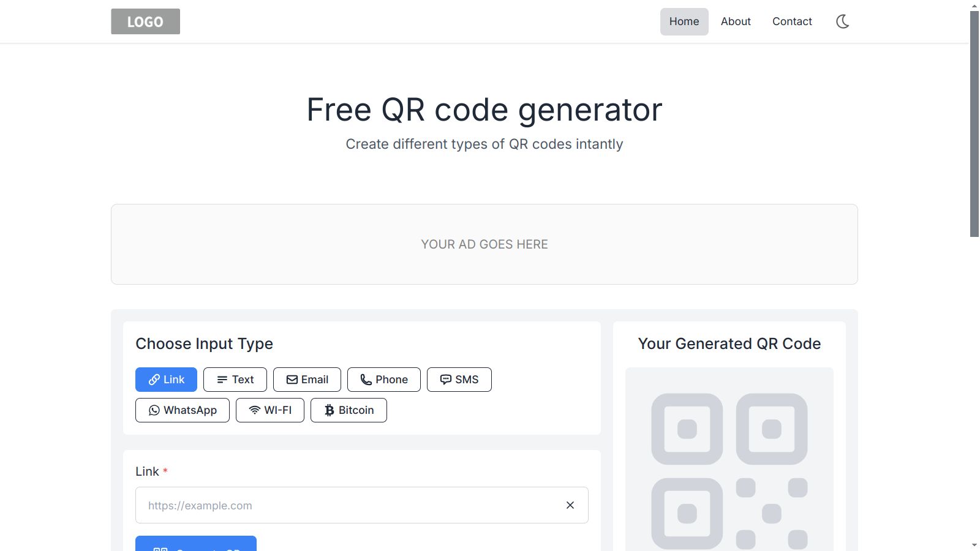The image size is (980, 551).
Task: Click the YOUR AD GOES HERE banner
Action: point(484,244)
